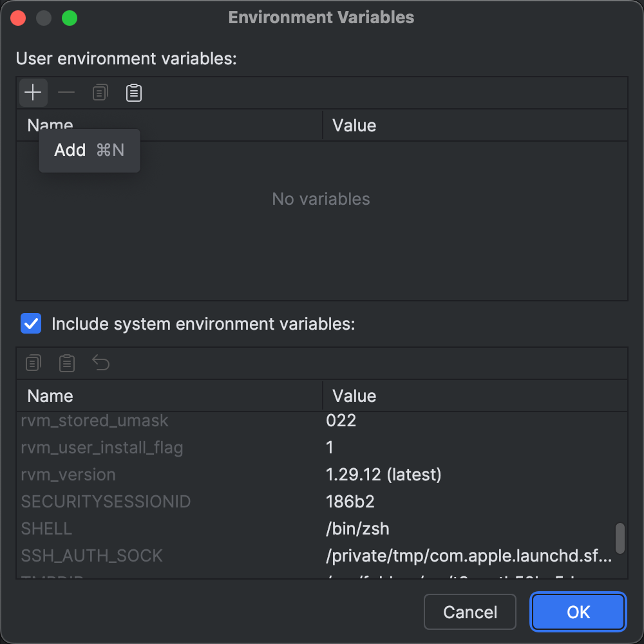Click the Add ⌘N tooltip
Screen dimensions: 644x644
(89, 150)
